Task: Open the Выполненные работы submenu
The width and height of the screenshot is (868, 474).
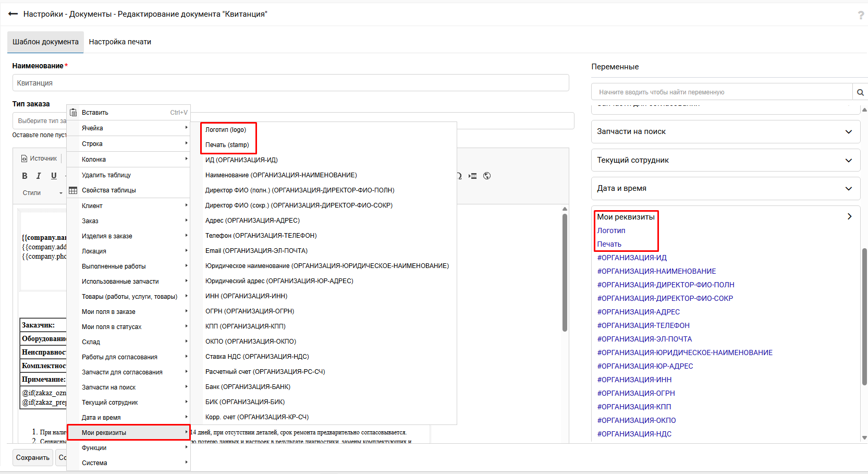Action: 128,266
